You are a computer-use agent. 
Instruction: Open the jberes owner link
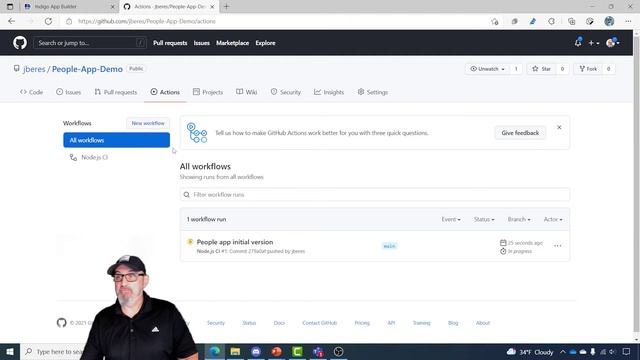34,69
